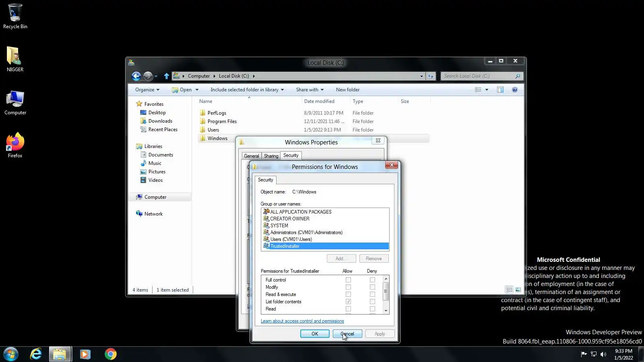Click the Up arrow in Explorer
Image resolution: width=644 pixels, height=362 pixels.
166,76
